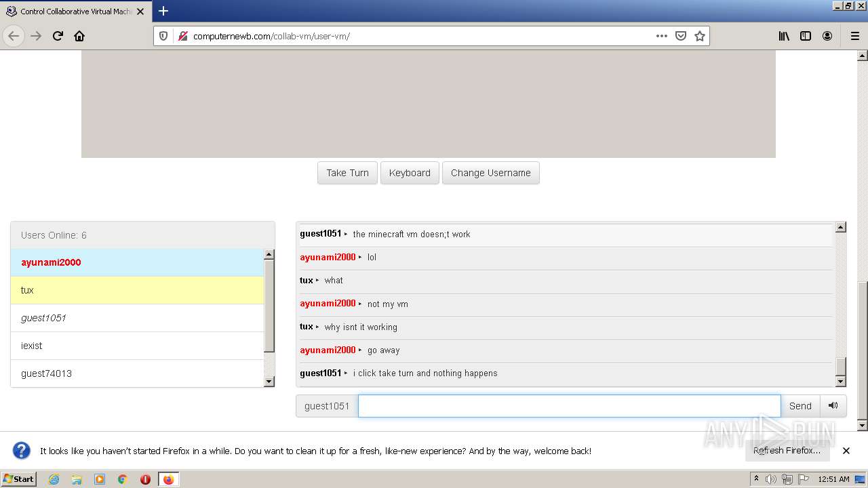Open Firefox account menu
Image resolution: width=868 pixels, height=488 pixels.
pos(827,36)
